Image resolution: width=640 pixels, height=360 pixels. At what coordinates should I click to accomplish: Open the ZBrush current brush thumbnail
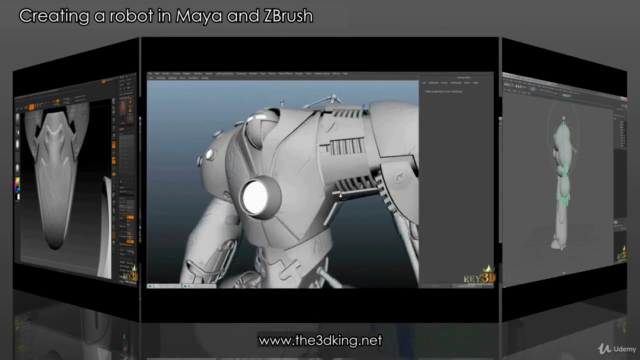click(x=18, y=118)
